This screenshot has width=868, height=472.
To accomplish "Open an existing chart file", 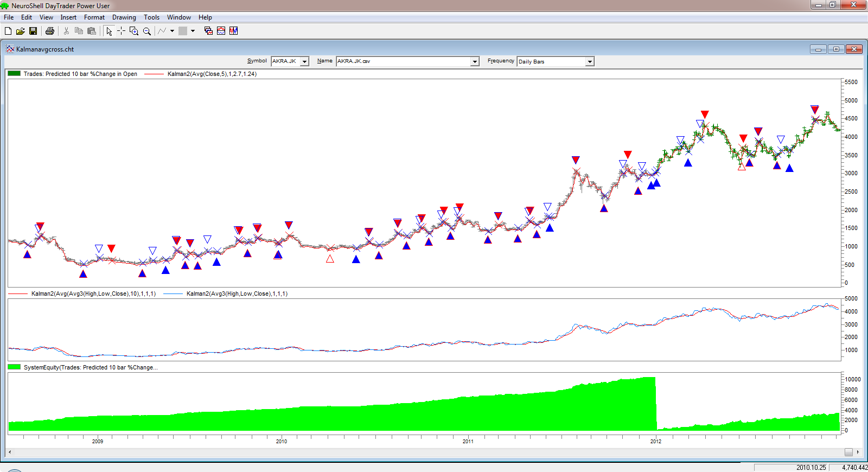I will pos(21,31).
